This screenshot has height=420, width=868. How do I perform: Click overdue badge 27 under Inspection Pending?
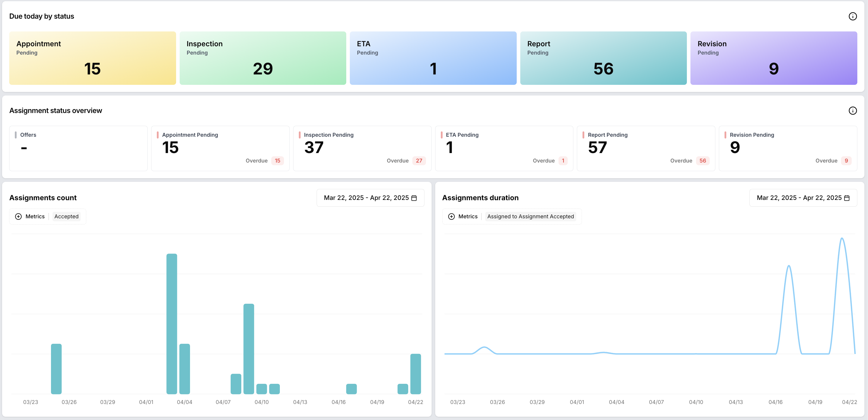(419, 161)
